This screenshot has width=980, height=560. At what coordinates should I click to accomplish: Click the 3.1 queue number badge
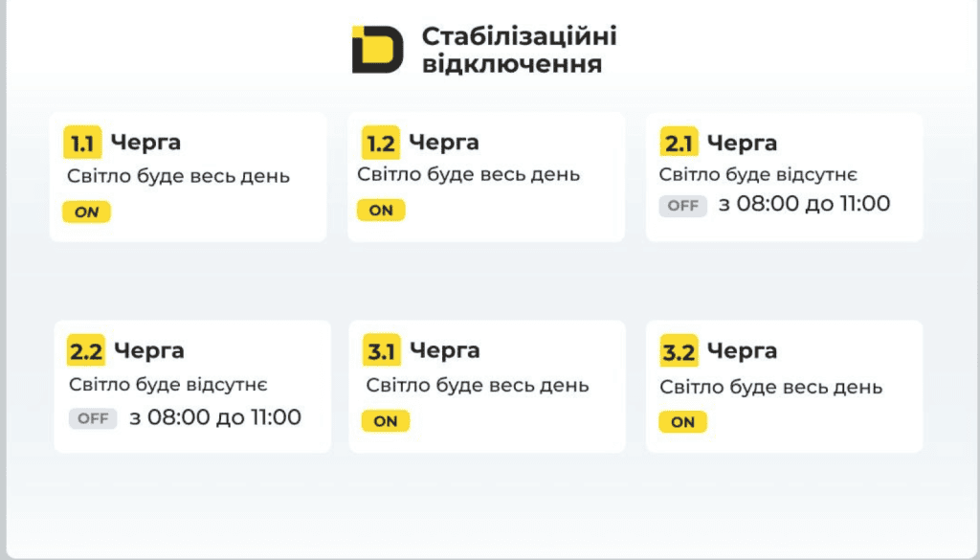click(x=382, y=350)
